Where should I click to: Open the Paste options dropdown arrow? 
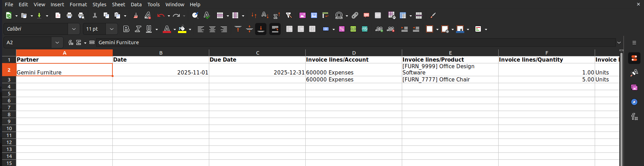[125, 16]
